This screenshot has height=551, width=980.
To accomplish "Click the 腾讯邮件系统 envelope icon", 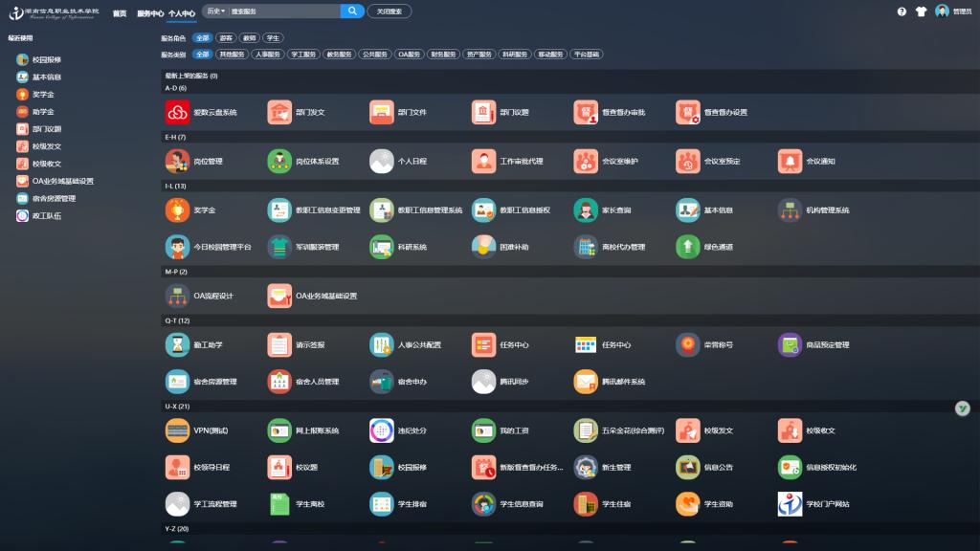I will pyautogui.click(x=586, y=382).
